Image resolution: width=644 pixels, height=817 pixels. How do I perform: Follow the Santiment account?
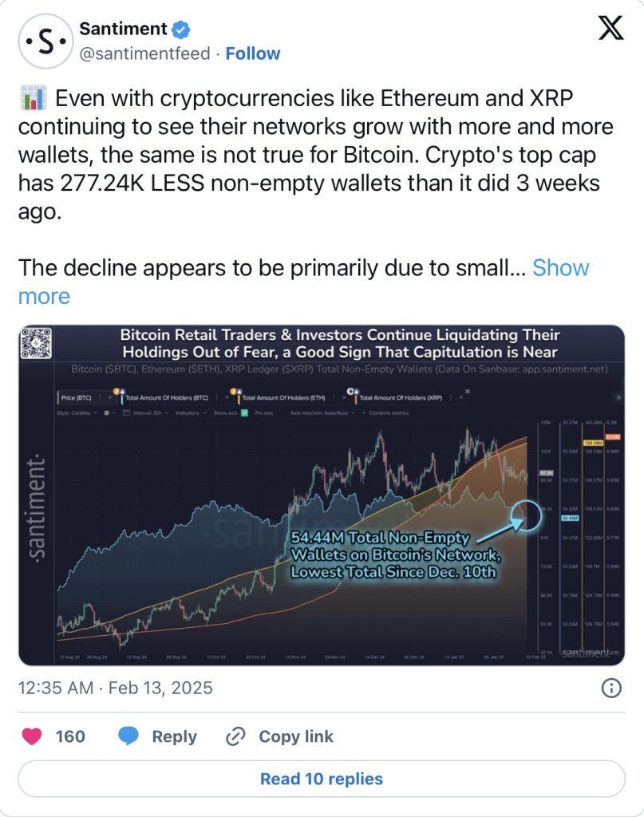click(x=253, y=53)
